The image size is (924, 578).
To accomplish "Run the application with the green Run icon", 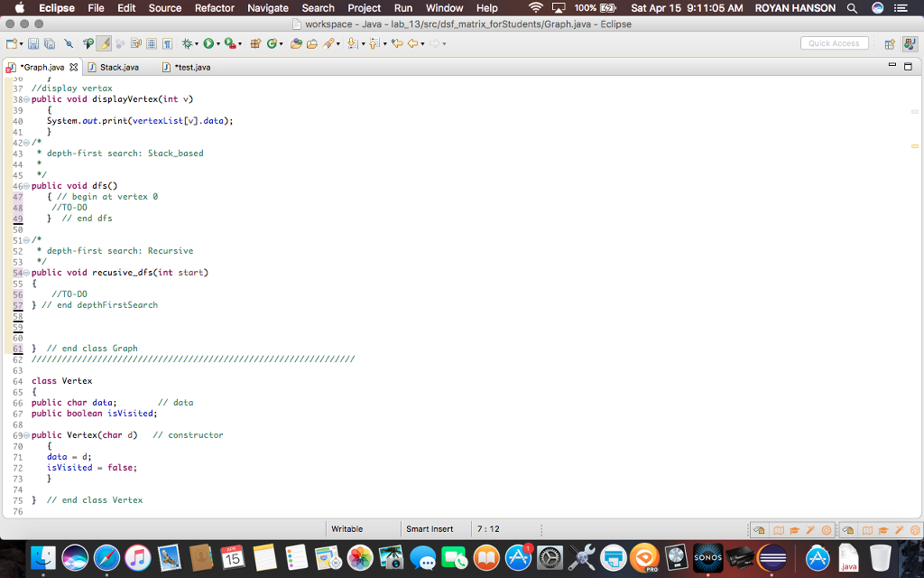I will 208,42.
